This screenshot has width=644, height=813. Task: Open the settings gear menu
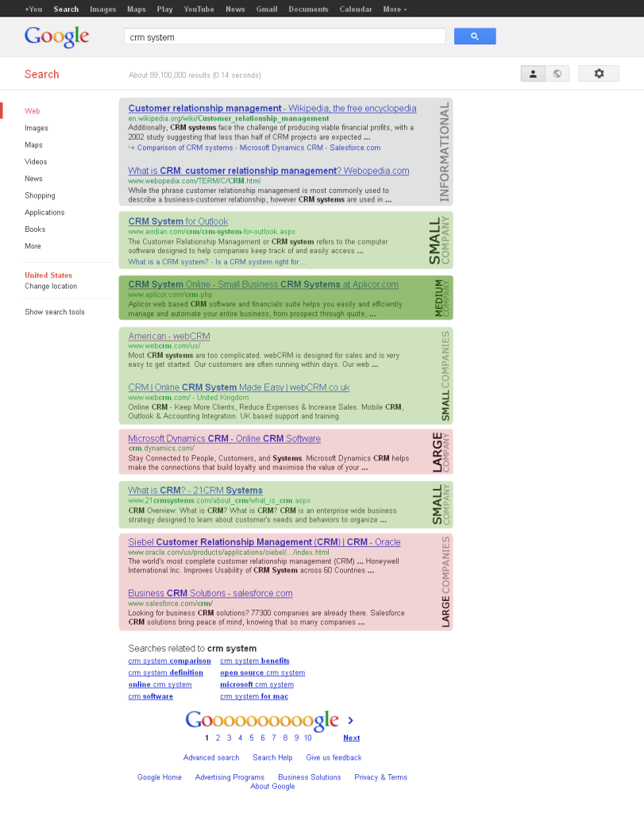point(599,74)
